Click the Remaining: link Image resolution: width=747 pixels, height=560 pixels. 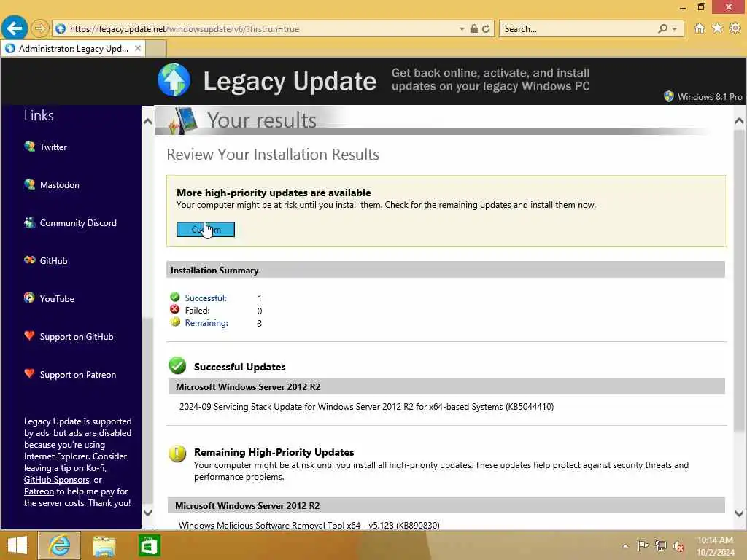pos(206,323)
